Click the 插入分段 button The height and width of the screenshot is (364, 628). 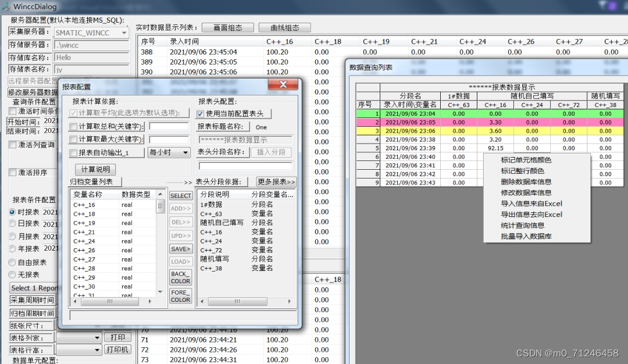click(271, 152)
